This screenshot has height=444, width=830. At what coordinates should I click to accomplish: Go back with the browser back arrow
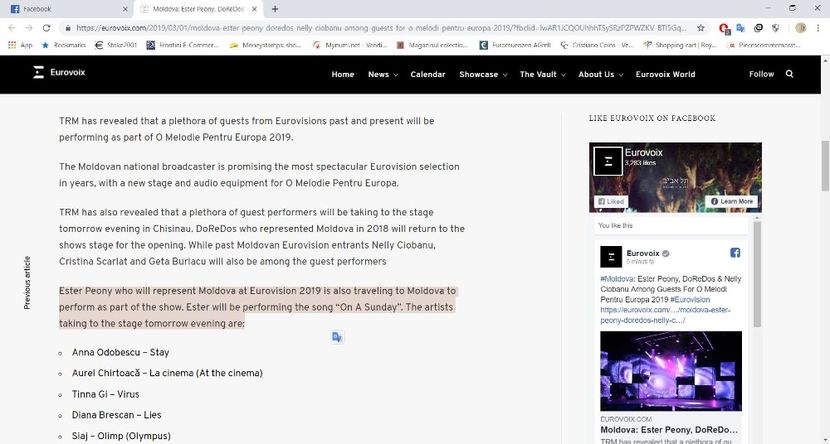click(12, 28)
